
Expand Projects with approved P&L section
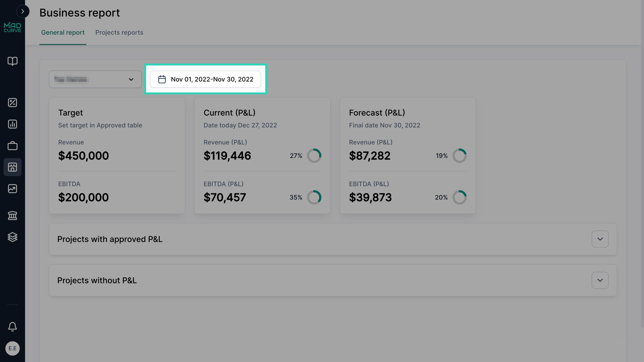[600, 239]
